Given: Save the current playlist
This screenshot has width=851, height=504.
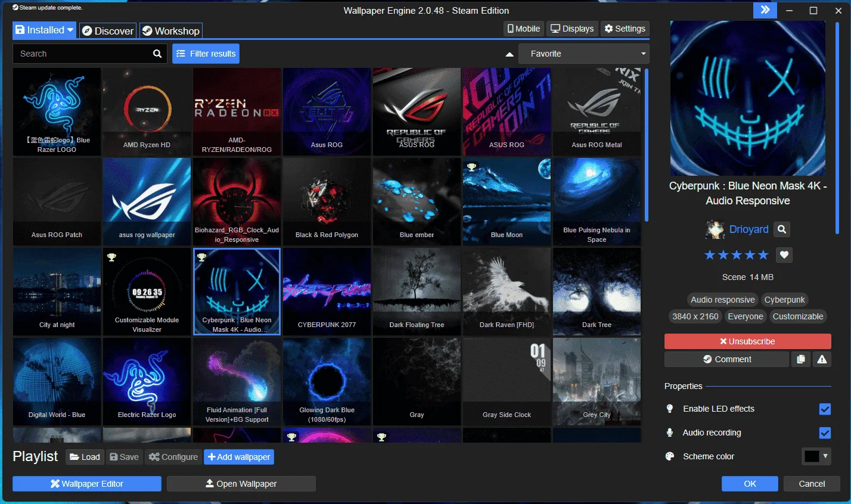Looking at the screenshot, I should (124, 457).
